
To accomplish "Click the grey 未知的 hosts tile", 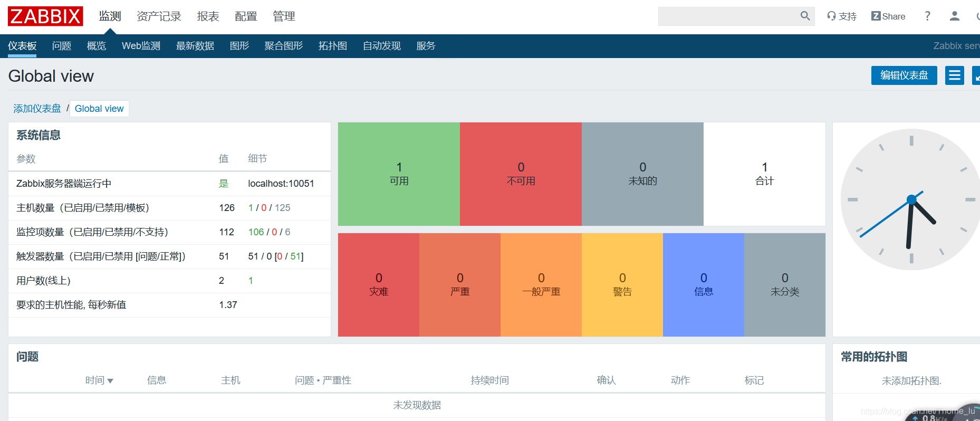I will click(x=642, y=174).
